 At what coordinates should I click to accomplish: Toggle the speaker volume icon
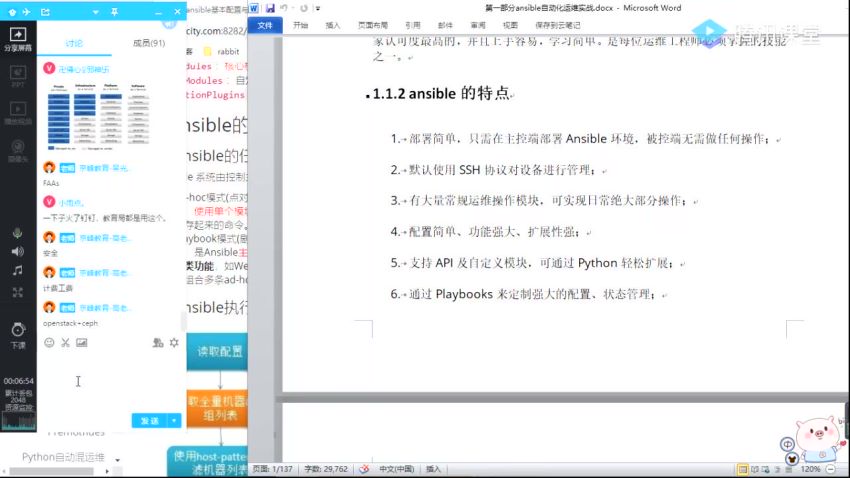click(x=18, y=251)
